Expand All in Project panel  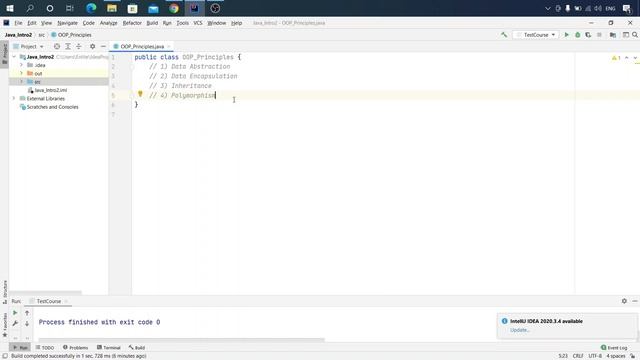(x=68, y=47)
